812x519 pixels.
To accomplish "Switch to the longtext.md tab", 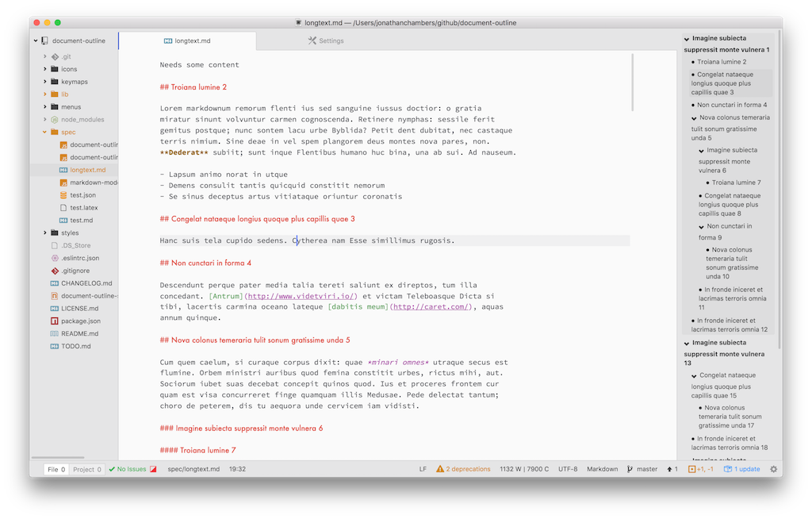I will (187, 40).
